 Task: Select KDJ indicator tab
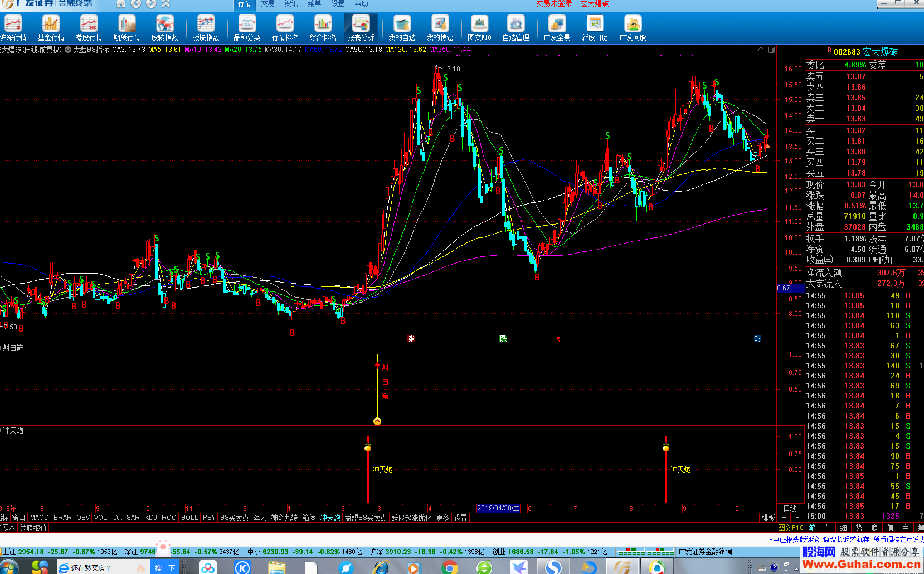[150, 518]
